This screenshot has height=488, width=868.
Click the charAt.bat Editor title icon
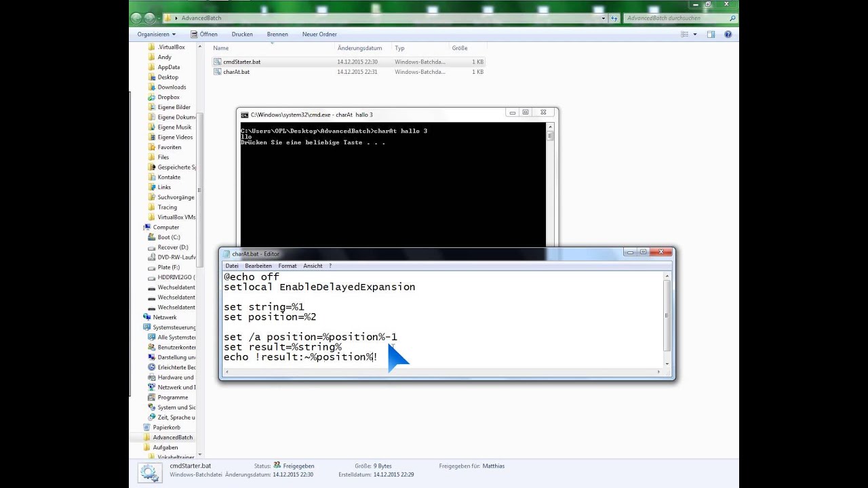tap(226, 253)
